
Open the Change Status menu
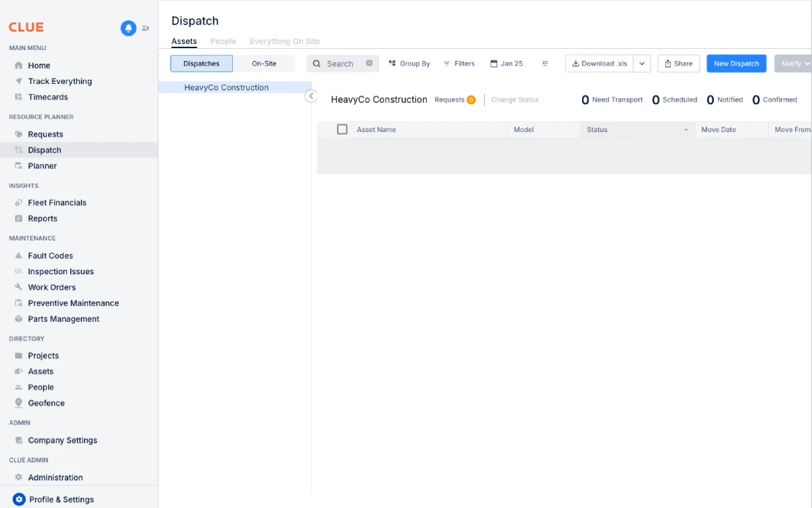pos(515,100)
